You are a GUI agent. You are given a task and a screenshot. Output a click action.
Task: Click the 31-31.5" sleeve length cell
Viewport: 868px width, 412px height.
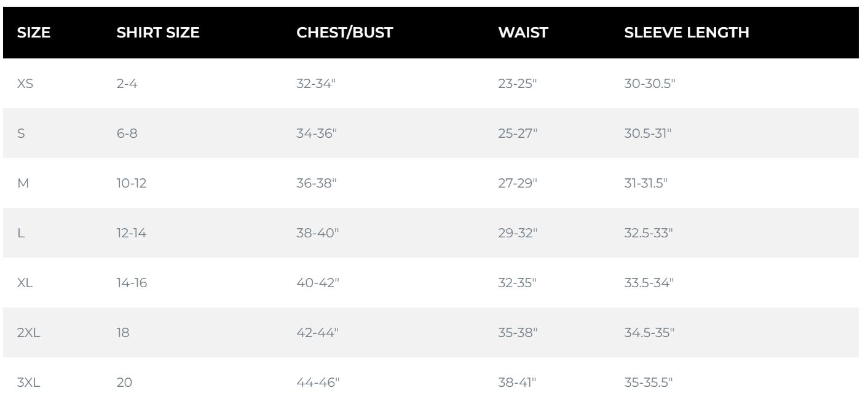click(647, 184)
